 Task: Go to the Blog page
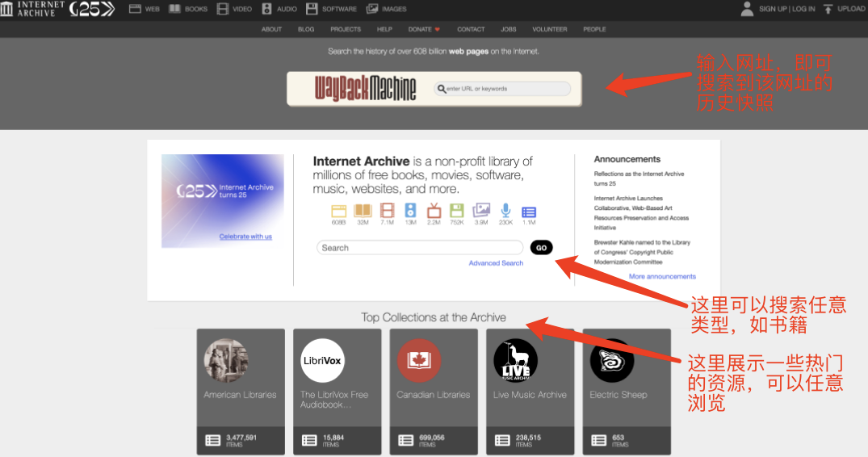click(x=305, y=29)
